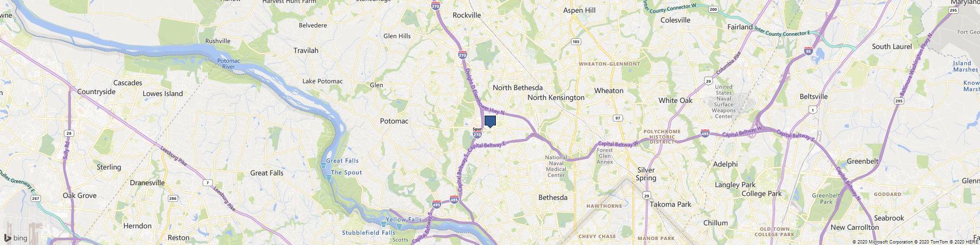
Task: Click the Yellow Falls waterfall icon
Action: pos(383,224)
